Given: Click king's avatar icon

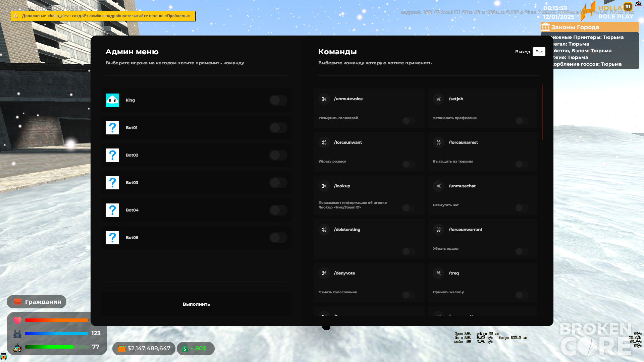Looking at the screenshot, I should coord(112,100).
